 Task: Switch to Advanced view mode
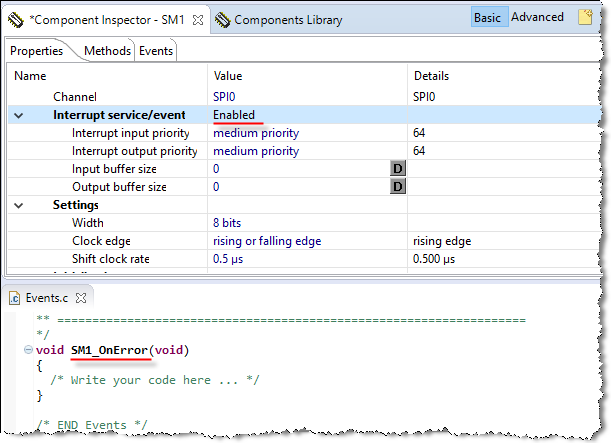pos(537,17)
